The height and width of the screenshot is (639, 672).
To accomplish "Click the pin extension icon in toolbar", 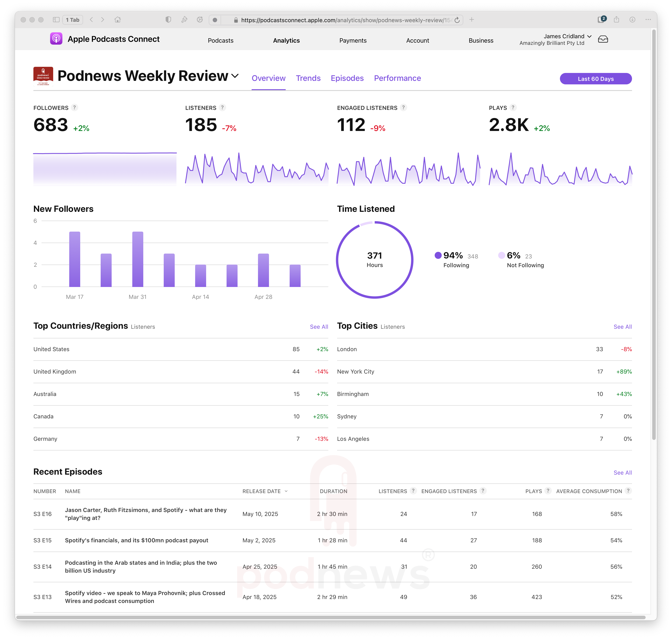I will [x=184, y=20].
